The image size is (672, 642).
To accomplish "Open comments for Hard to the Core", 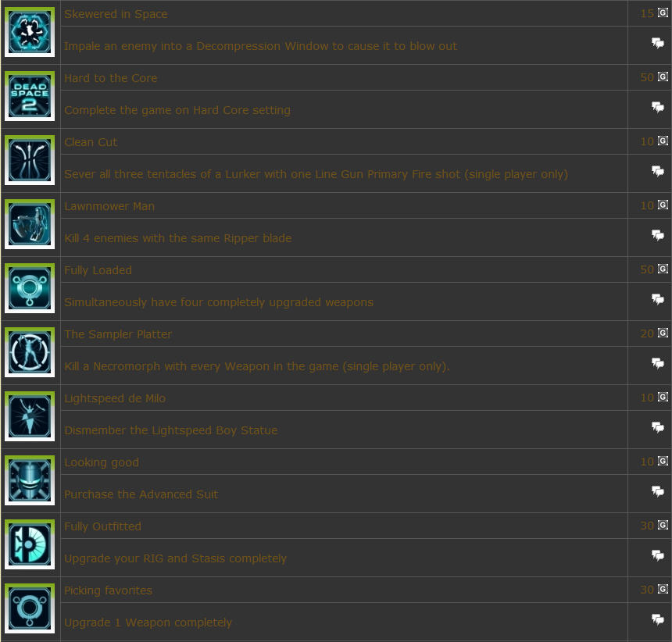I will (657, 107).
